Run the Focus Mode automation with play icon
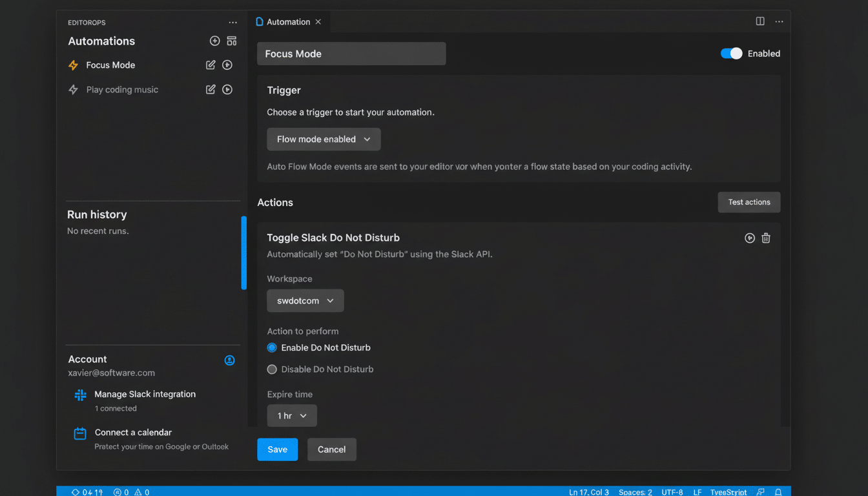The width and height of the screenshot is (868, 496). point(227,65)
